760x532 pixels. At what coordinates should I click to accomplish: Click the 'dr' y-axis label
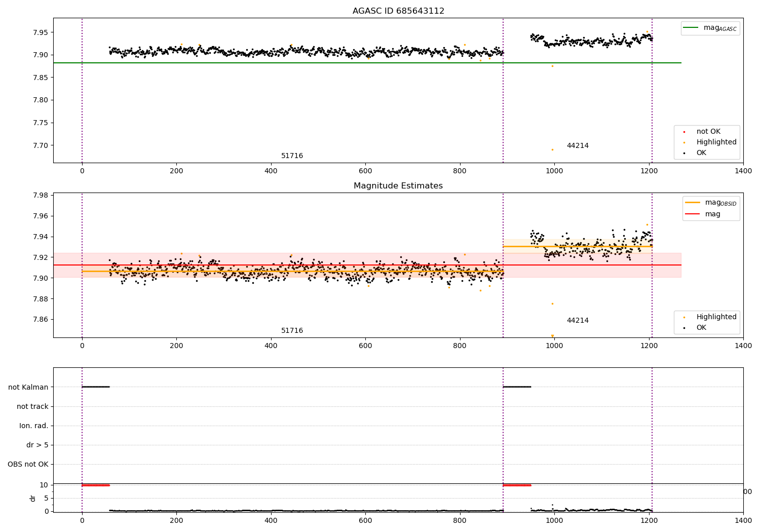point(33,498)
